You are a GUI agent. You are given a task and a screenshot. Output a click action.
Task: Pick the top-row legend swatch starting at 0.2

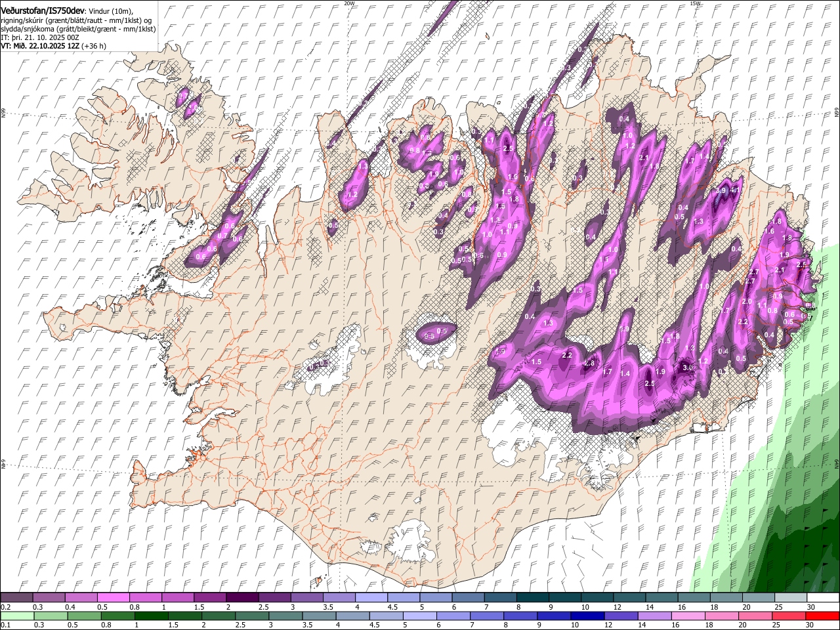16,598
